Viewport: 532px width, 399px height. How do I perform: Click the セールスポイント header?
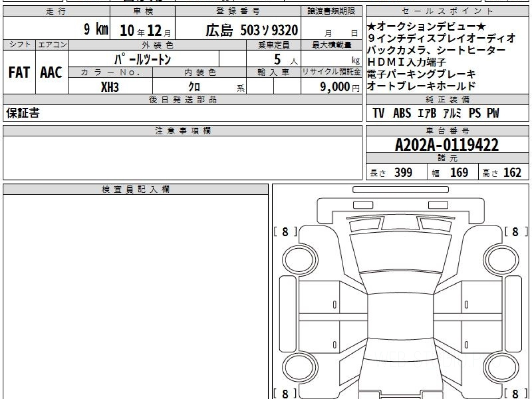pyautogui.click(x=447, y=12)
